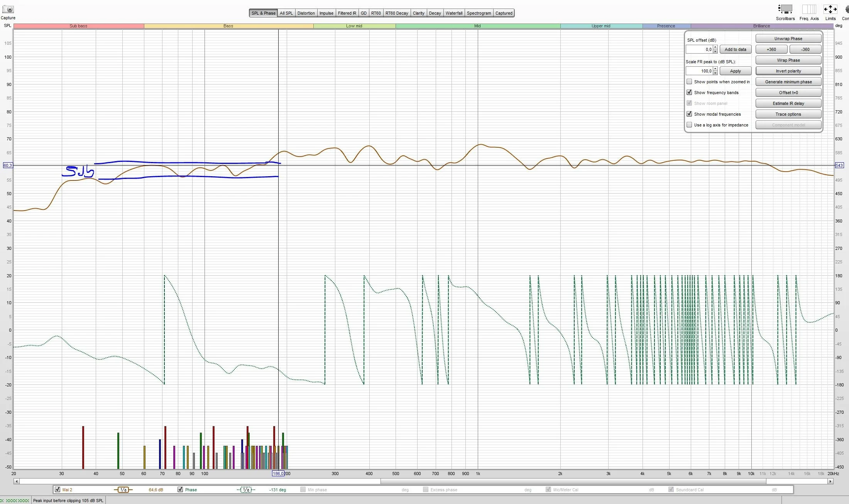
Task: Toggle the Phase trace checkbox
Action: click(180, 490)
